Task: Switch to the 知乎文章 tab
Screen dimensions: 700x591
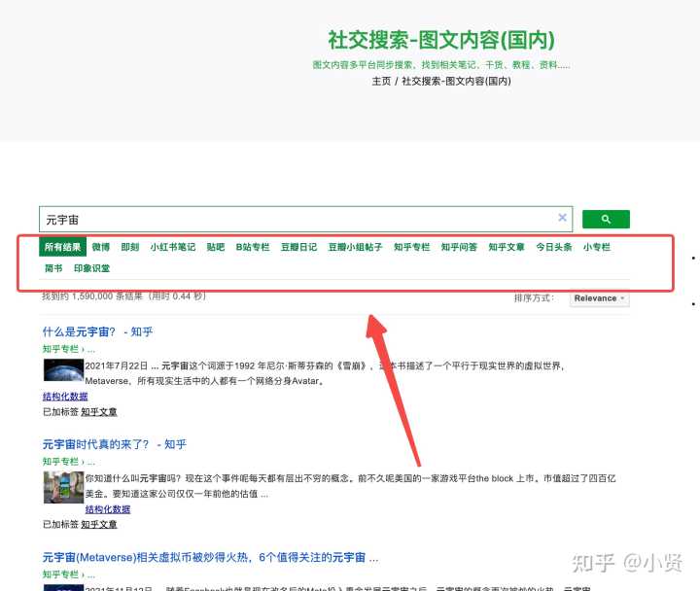Action: [x=507, y=247]
